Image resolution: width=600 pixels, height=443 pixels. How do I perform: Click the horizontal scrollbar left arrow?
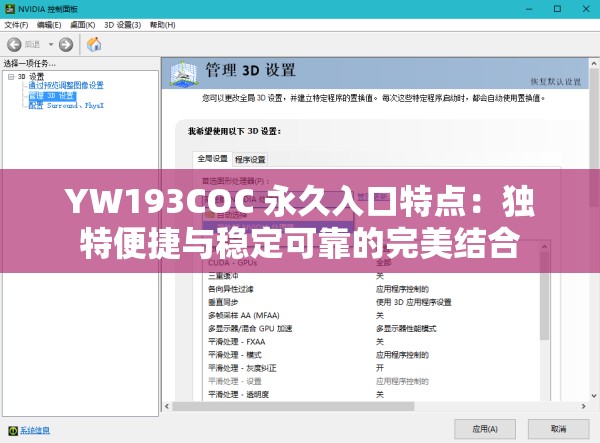167,406
